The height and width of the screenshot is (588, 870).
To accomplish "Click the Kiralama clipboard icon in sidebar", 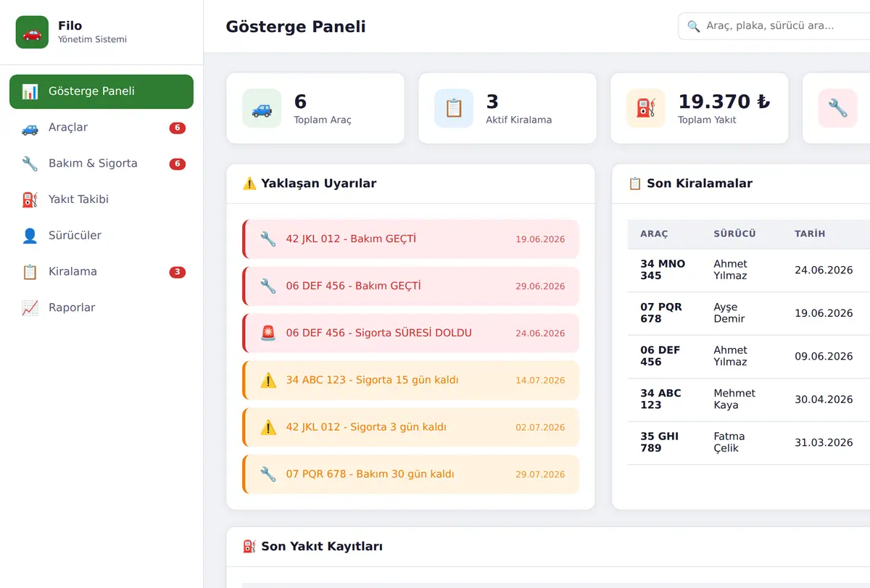I will [30, 272].
